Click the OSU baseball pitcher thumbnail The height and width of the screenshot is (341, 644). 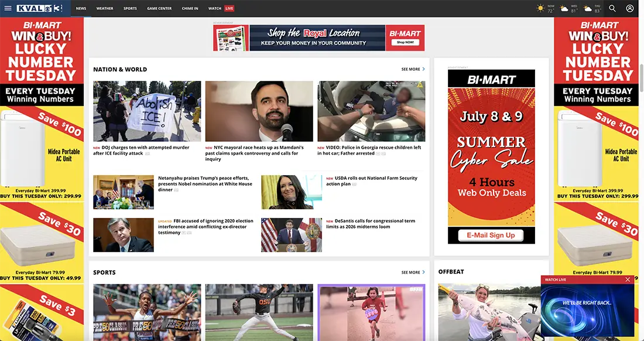pos(259,312)
